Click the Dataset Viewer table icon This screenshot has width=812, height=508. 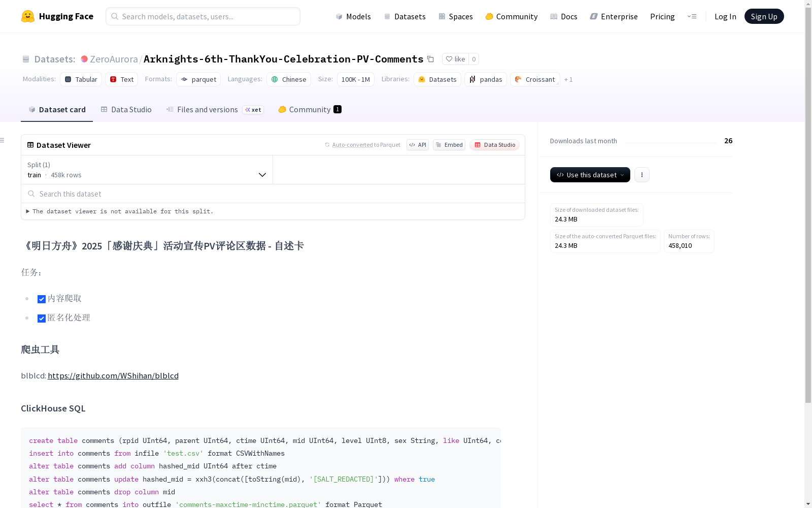(x=30, y=145)
